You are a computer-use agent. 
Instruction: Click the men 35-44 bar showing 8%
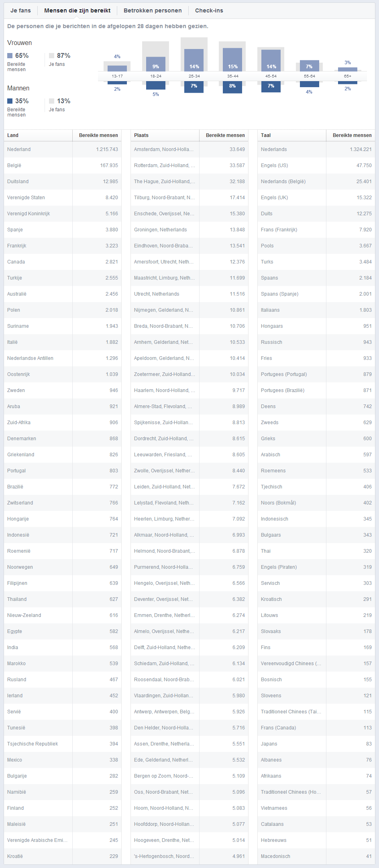232,87
